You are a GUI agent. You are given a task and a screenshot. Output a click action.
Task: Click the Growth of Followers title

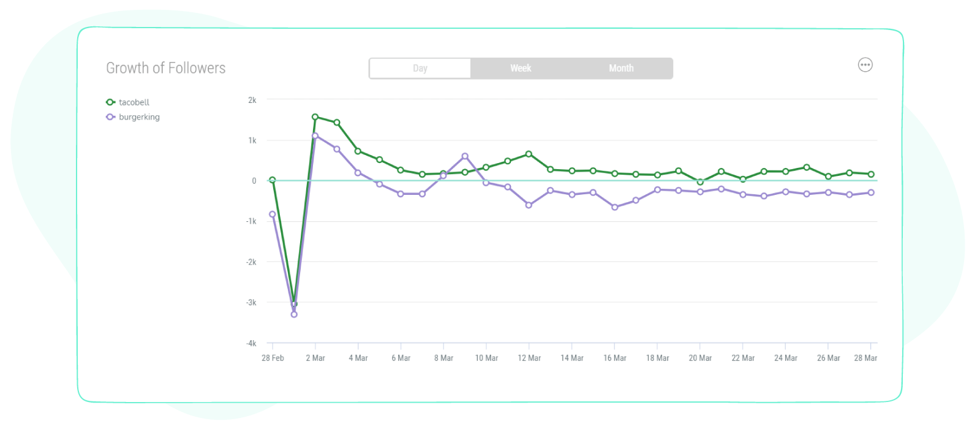(165, 68)
